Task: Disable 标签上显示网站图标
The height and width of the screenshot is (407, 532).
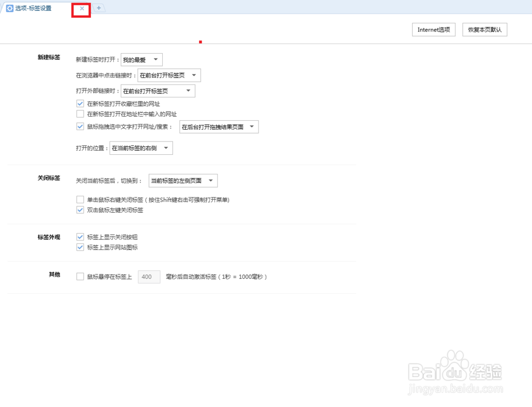Action: (x=80, y=247)
